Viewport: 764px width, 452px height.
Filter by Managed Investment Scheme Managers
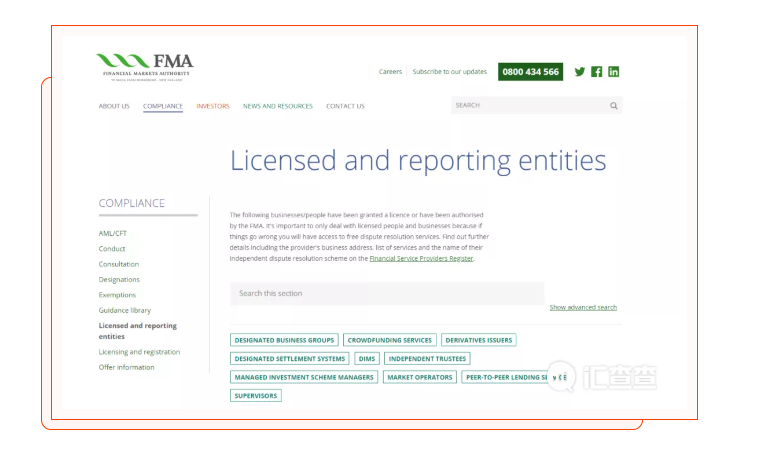[304, 377]
